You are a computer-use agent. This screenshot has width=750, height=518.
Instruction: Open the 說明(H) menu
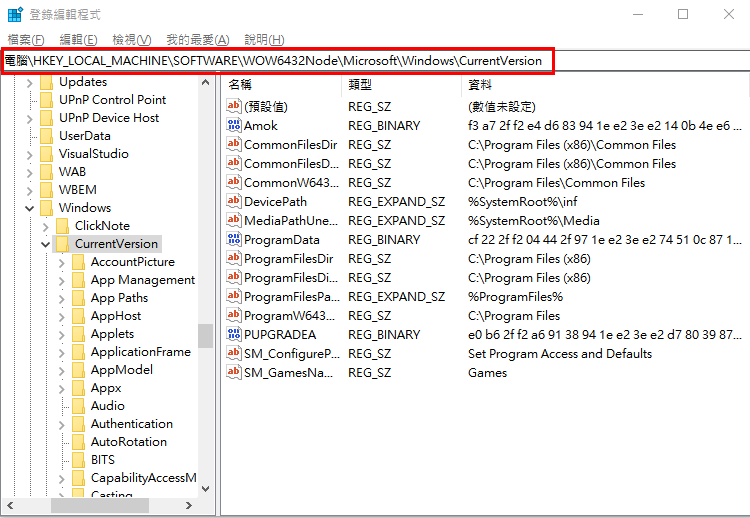[264, 40]
